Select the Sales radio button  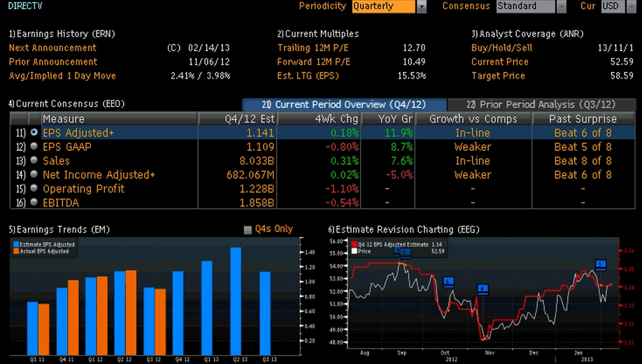[x=34, y=160]
